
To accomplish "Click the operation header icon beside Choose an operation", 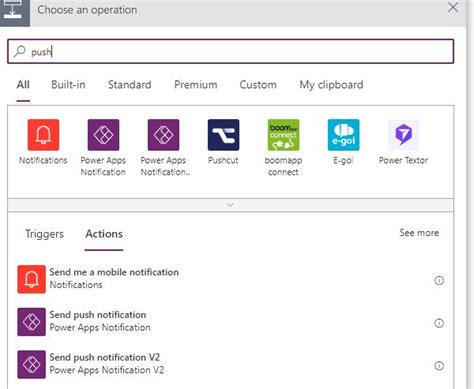I will 15,13.
